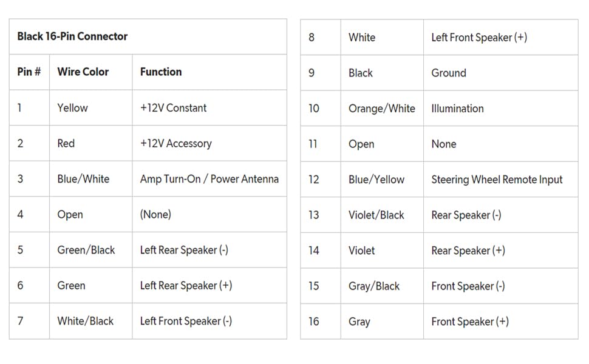This screenshot has height=364, width=589.
Task: Click the Illumination function cell
Action: tap(457, 109)
